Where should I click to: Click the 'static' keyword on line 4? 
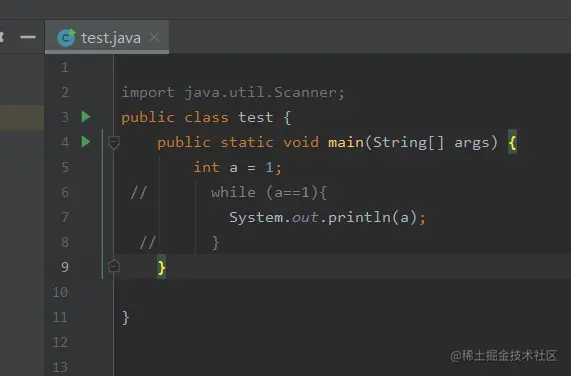[247, 142]
